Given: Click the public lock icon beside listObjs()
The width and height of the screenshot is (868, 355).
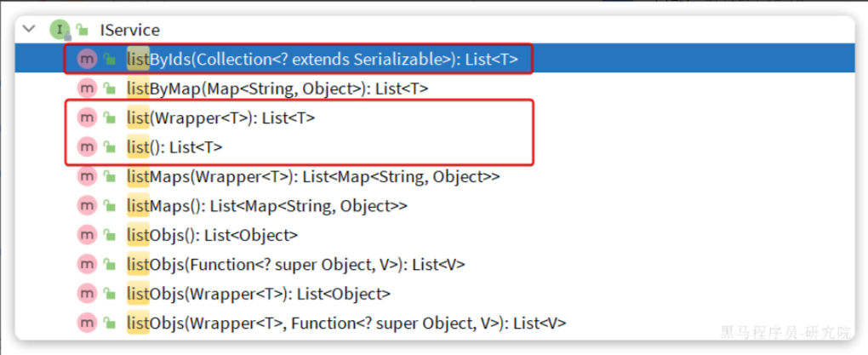Looking at the screenshot, I should (110, 235).
